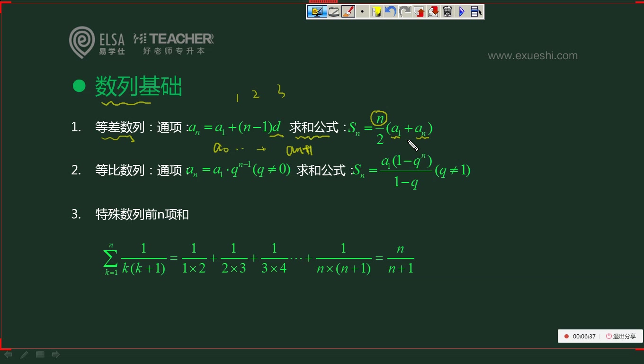This screenshot has height=364, width=644.
Task: Open slideshow pen options
Action: tap(24, 355)
